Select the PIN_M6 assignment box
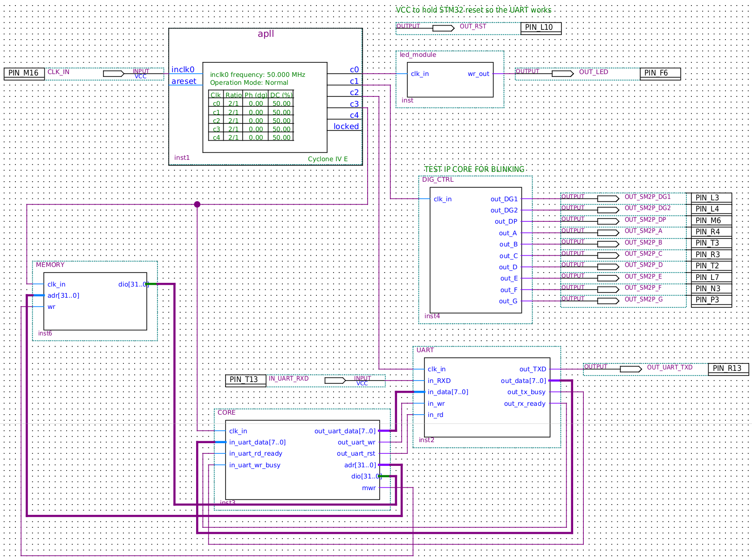The width and height of the screenshot is (752, 560). [711, 221]
